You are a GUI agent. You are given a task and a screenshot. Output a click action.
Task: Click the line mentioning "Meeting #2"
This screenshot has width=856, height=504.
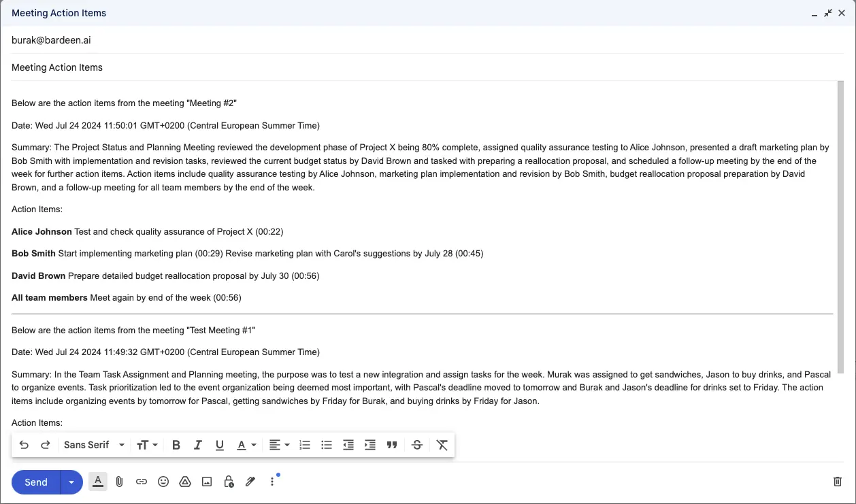pos(124,103)
